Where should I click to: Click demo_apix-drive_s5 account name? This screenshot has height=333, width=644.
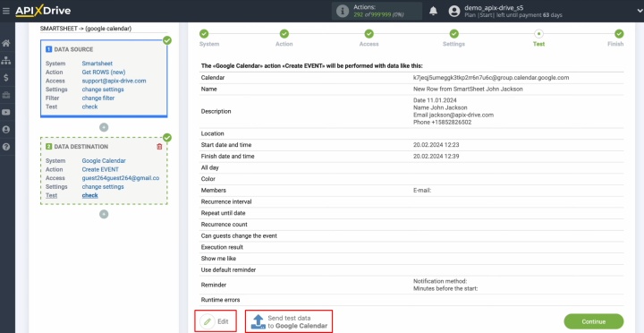click(x=494, y=7)
